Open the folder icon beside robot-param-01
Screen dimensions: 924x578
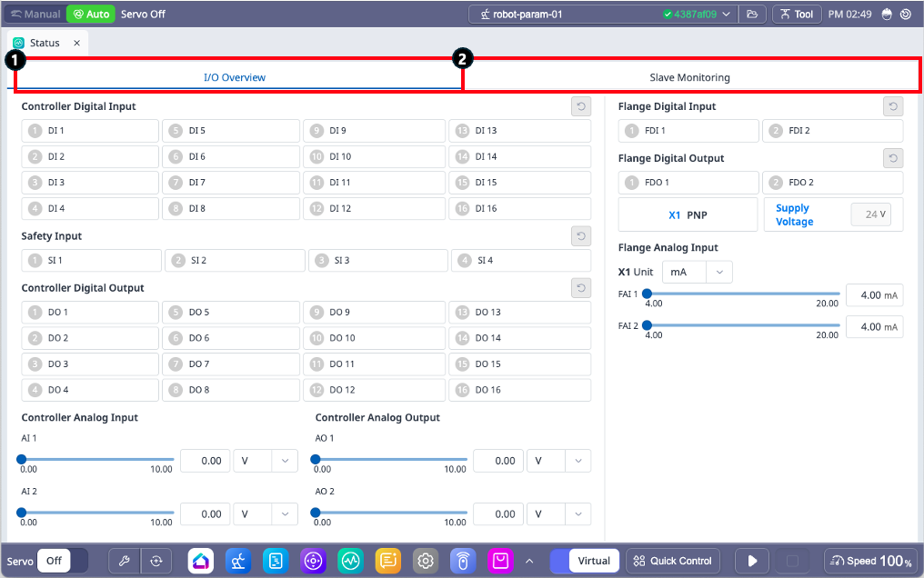click(x=751, y=15)
